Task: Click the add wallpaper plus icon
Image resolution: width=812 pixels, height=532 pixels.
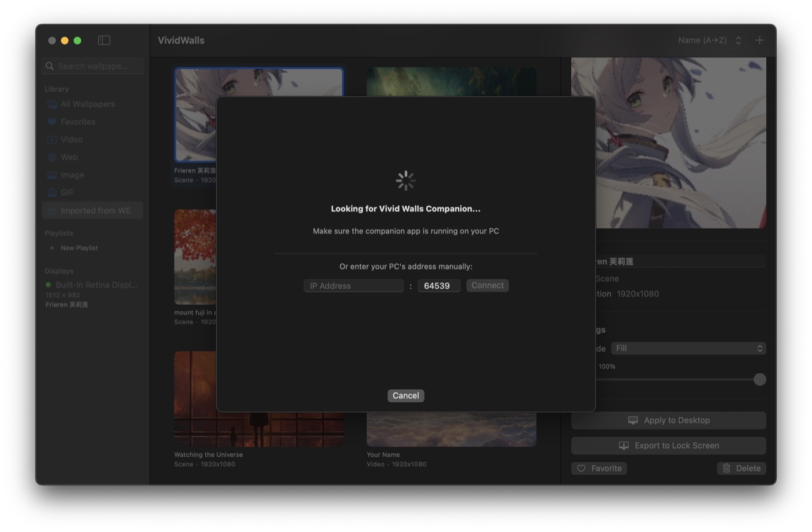Action: point(759,40)
